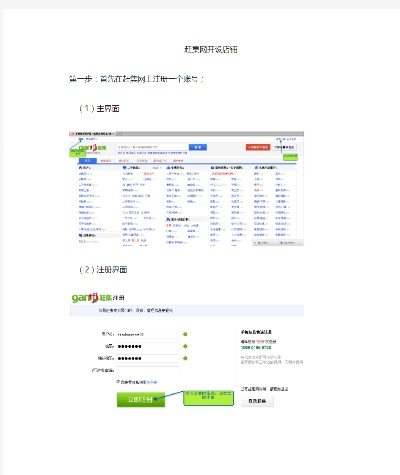Click the paw icon of the pets section

pyautogui.click(x=168, y=219)
